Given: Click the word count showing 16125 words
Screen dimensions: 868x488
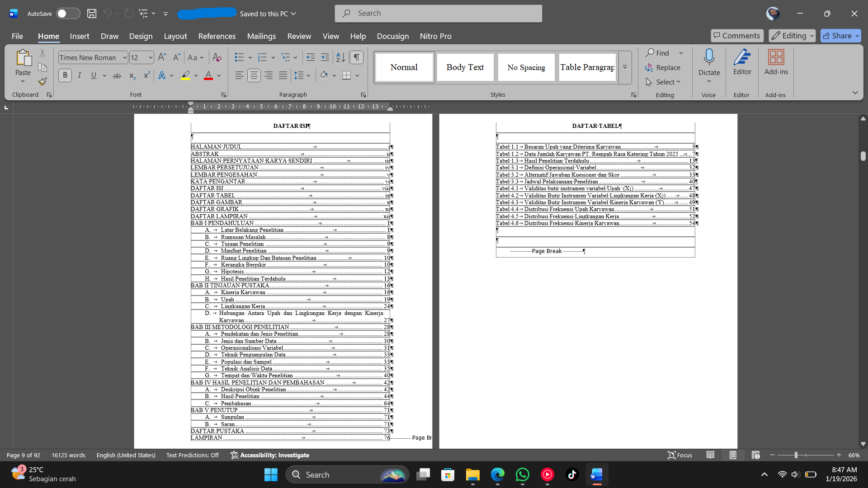Looking at the screenshot, I should pos(68,455).
